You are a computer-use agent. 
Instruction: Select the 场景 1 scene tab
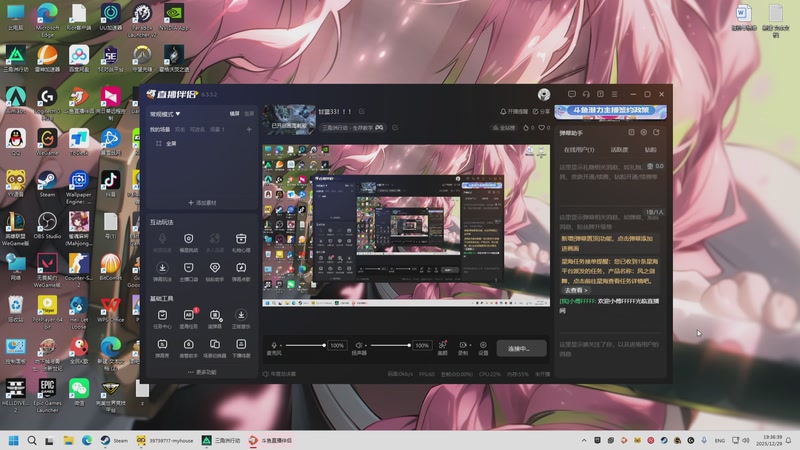[x=217, y=130]
